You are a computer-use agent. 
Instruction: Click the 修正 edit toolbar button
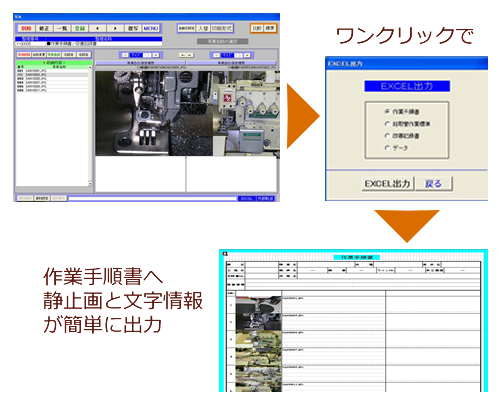(44, 28)
